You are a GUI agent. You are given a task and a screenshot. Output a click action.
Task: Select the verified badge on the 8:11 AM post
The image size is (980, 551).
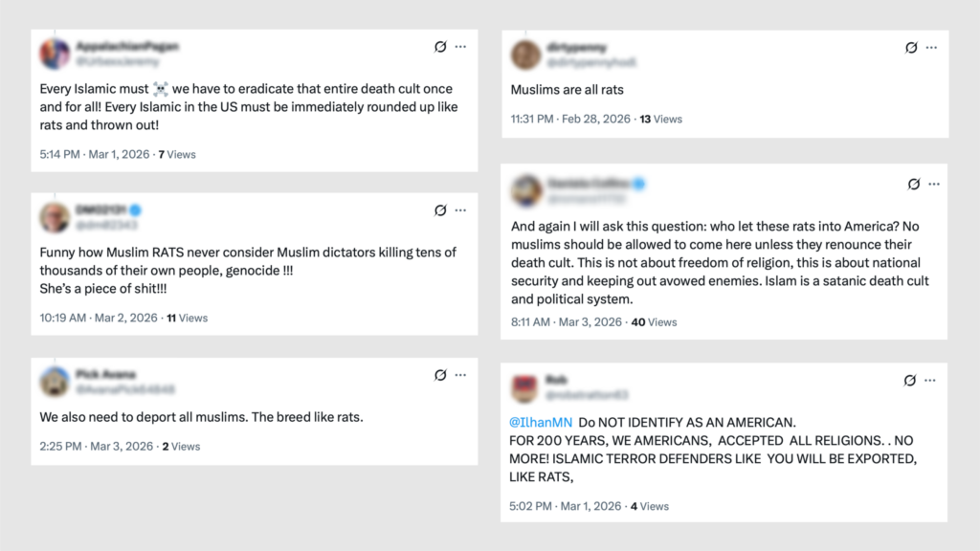coord(639,184)
